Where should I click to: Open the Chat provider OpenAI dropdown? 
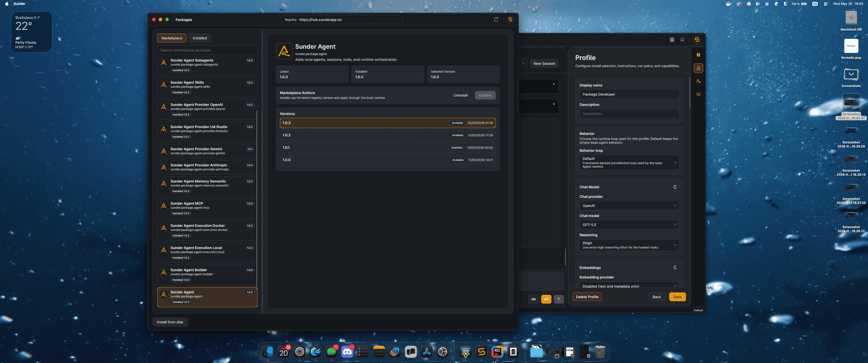[629, 205]
